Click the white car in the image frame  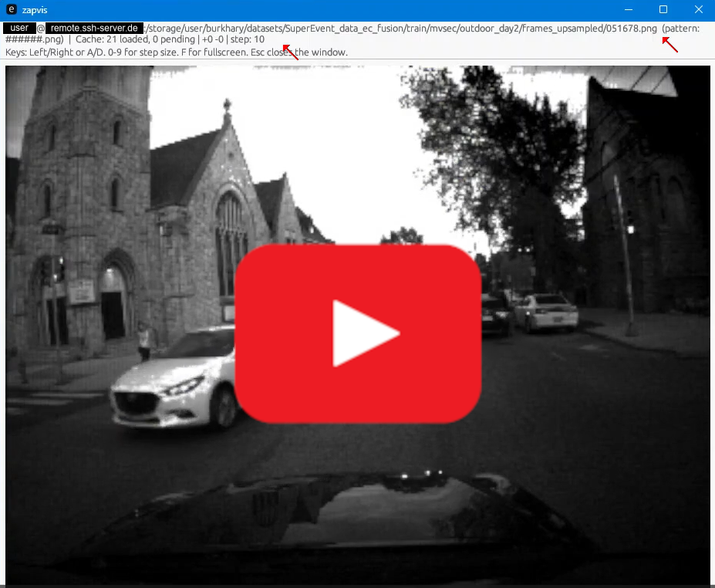176,377
